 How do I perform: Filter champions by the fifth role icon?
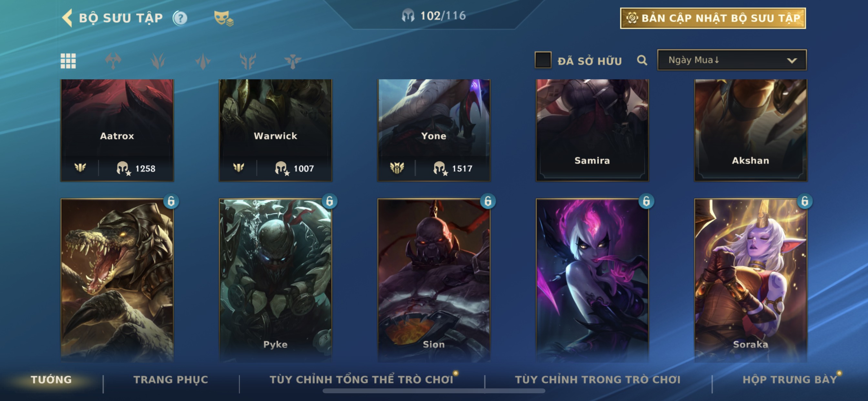pos(293,61)
